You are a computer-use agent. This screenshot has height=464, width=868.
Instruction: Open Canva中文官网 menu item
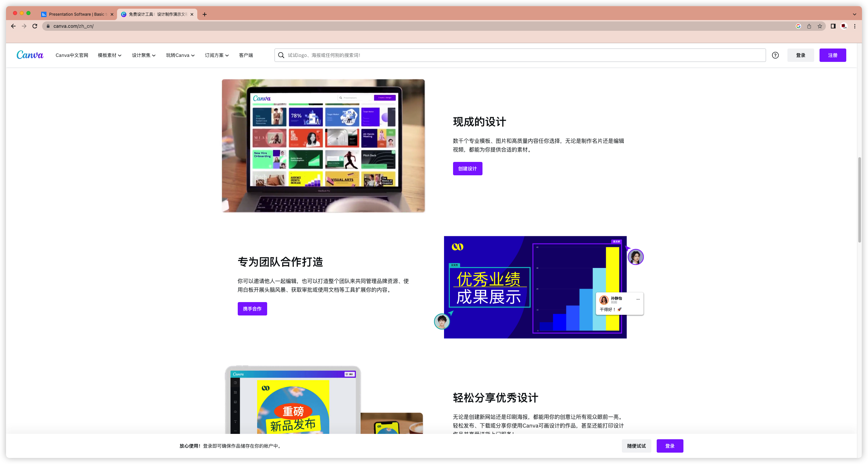point(72,55)
